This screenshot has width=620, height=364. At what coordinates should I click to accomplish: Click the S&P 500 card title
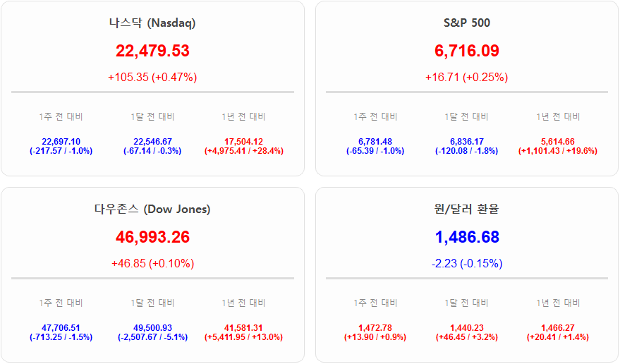pos(466,23)
